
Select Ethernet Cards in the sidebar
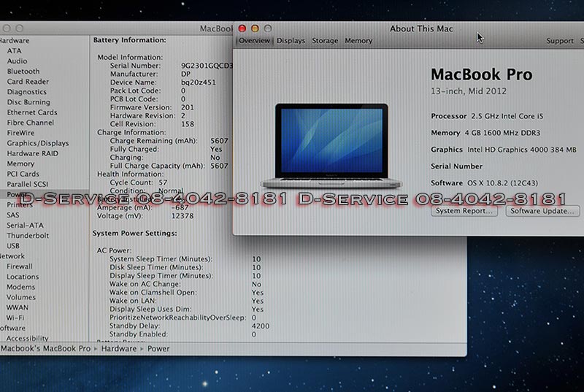32,112
